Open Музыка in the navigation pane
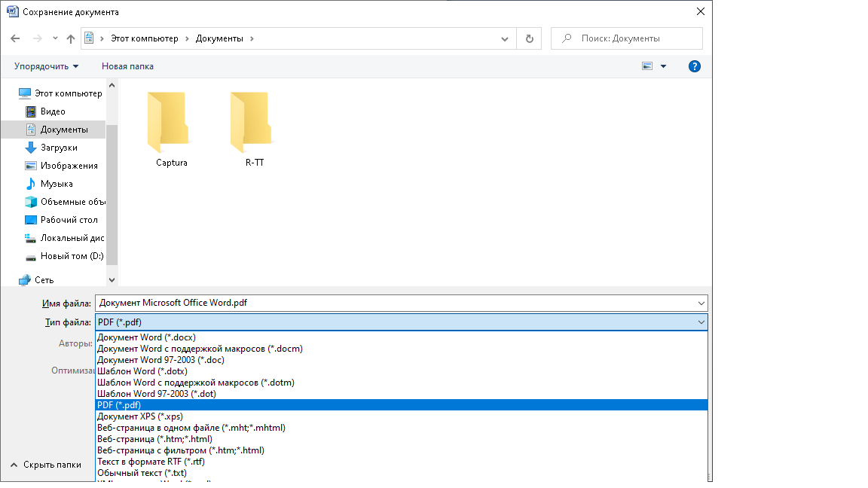This screenshot has height=488, width=868. (49, 184)
